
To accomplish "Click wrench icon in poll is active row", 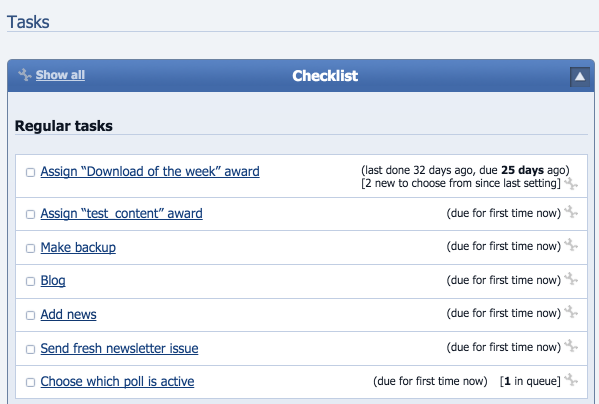I will (571, 380).
